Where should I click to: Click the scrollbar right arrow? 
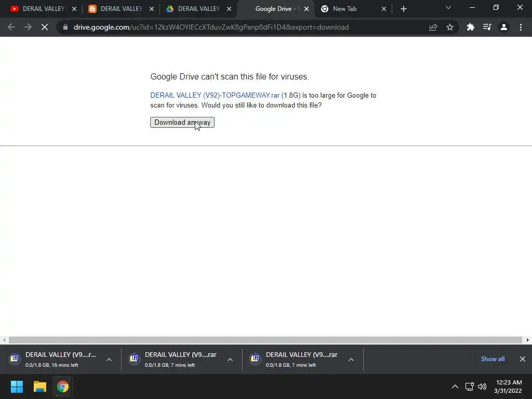pyautogui.click(x=528, y=340)
